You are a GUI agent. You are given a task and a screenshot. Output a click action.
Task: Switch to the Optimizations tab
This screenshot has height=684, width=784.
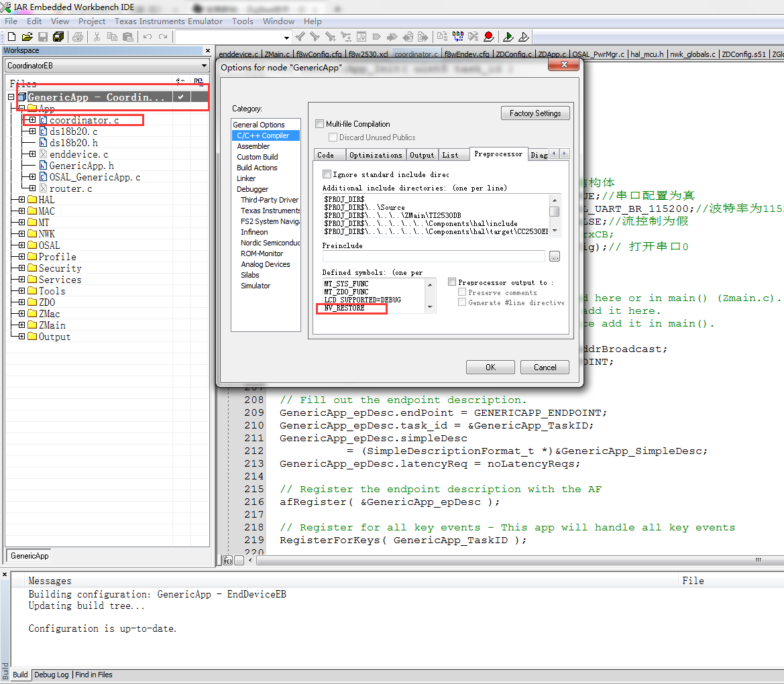[x=376, y=155]
